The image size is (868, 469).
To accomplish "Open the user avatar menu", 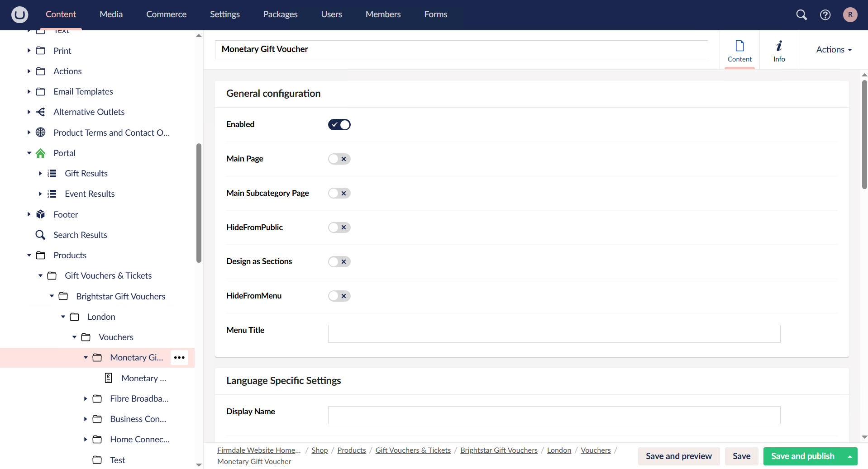I will click(850, 14).
